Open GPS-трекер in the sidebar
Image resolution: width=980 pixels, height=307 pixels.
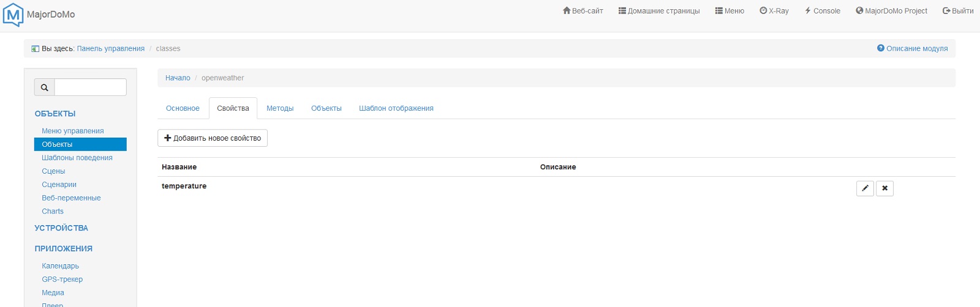click(x=62, y=279)
